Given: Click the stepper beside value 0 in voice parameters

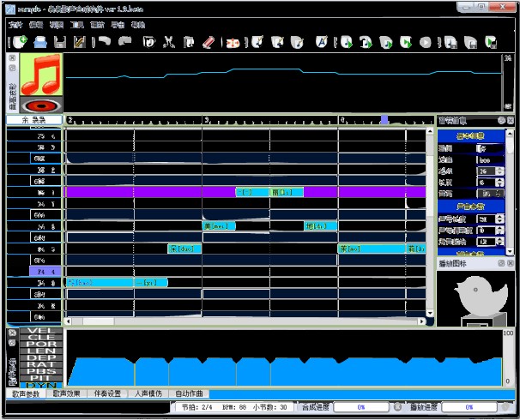Looking at the screenshot, I should pyautogui.click(x=499, y=231).
